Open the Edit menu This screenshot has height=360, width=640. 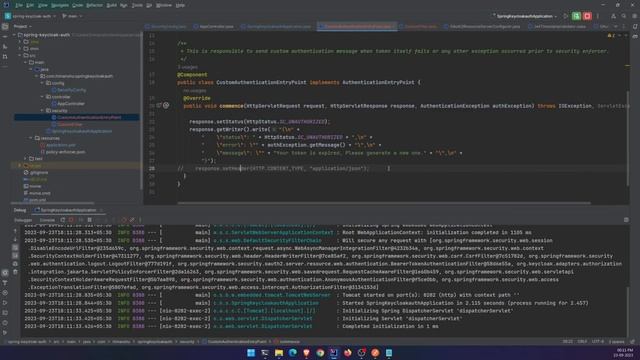click(30, 5)
